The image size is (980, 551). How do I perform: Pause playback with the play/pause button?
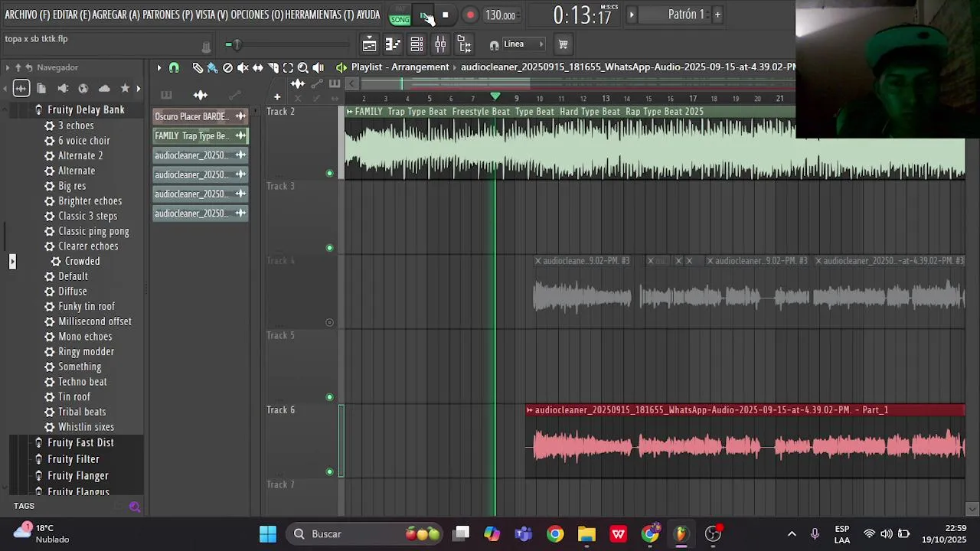click(x=425, y=15)
